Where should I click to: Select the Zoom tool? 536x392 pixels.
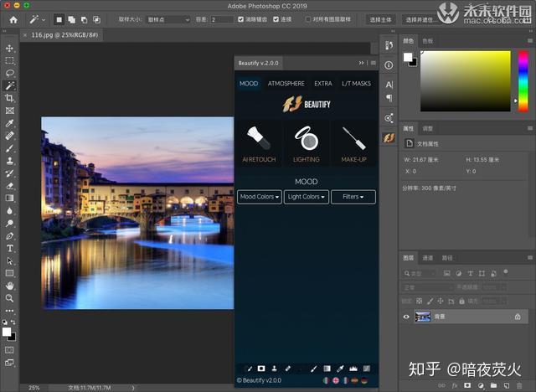pos(9,298)
